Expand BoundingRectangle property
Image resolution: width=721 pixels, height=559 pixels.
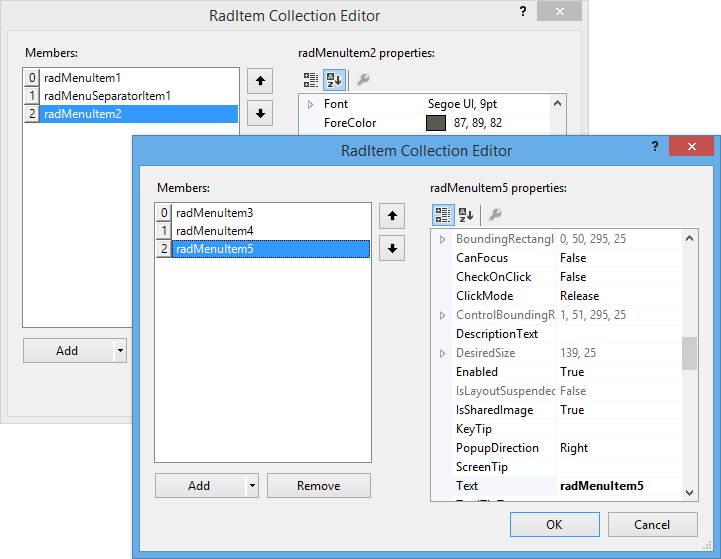pos(442,239)
